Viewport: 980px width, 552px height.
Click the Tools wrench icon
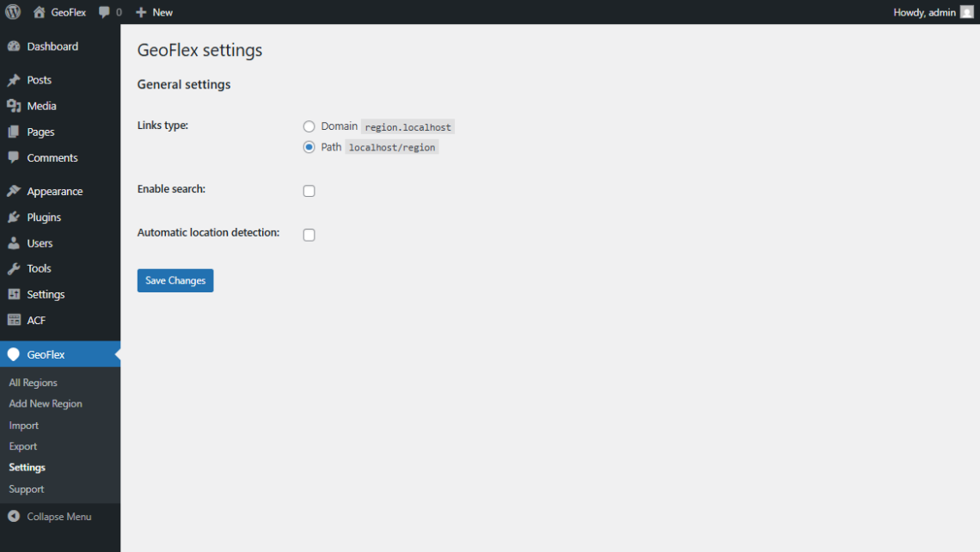(x=14, y=268)
